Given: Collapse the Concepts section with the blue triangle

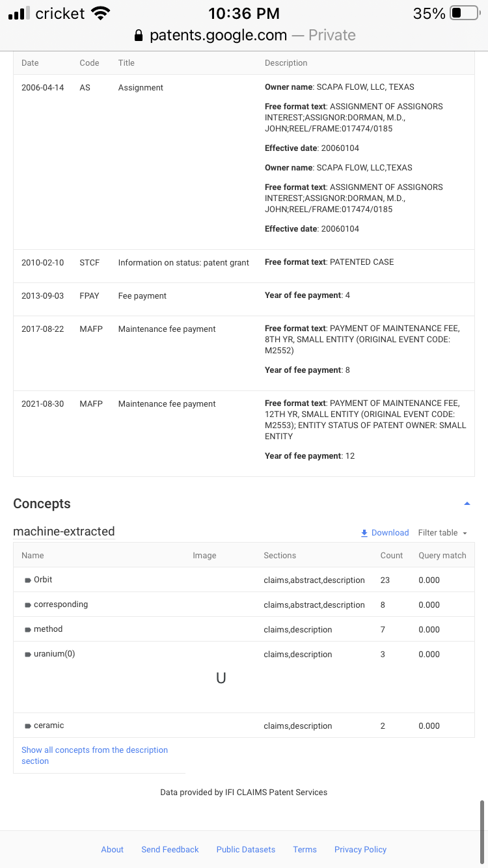Looking at the screenshot, I should click(x=467, y=504).
